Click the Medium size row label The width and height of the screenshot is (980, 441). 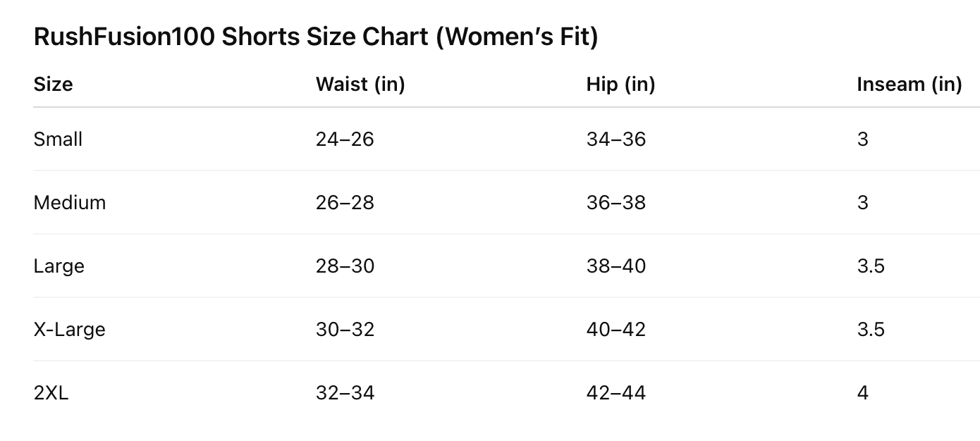tap(70, 203)
